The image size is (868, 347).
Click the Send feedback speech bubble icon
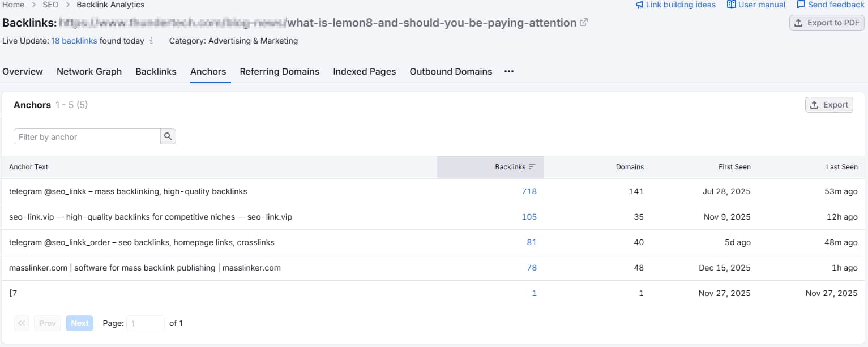pos(801,5)
